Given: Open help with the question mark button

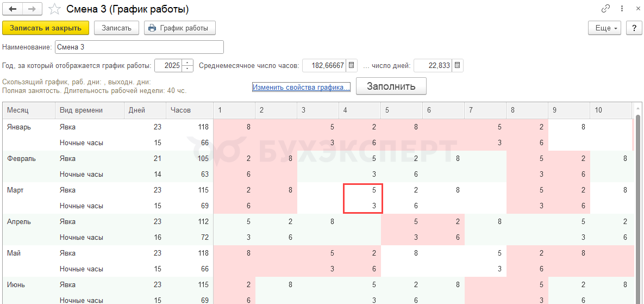Looking at the screenshot, I should [634, 28].
